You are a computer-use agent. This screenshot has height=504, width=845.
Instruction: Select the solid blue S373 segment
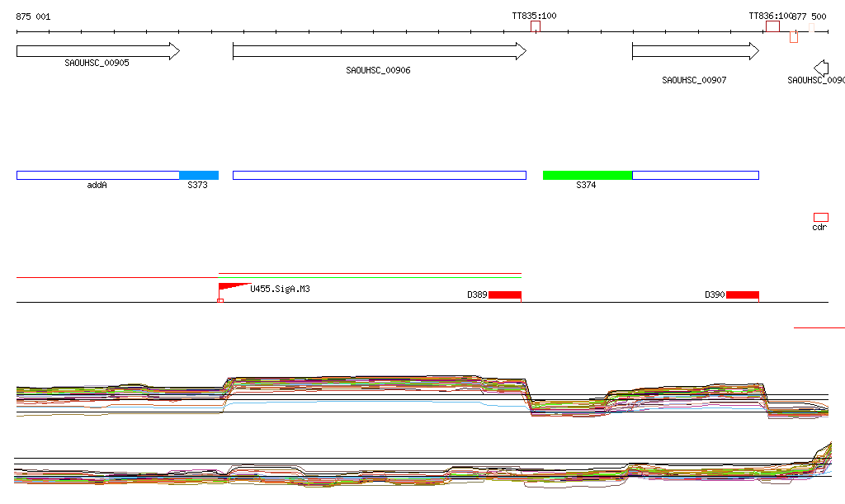199,175
